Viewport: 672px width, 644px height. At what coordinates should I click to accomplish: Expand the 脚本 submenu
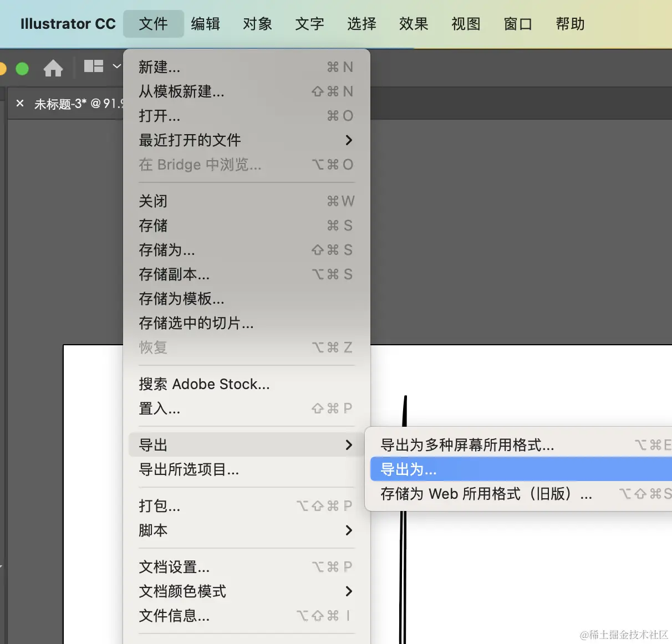[x=246, y=530]
